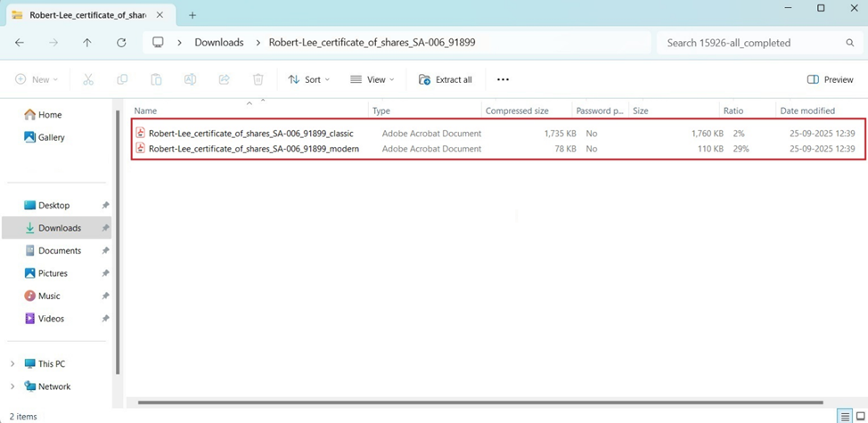Unpin Downloads using its pin icon
868x423 pixels.
coord(105,228)
